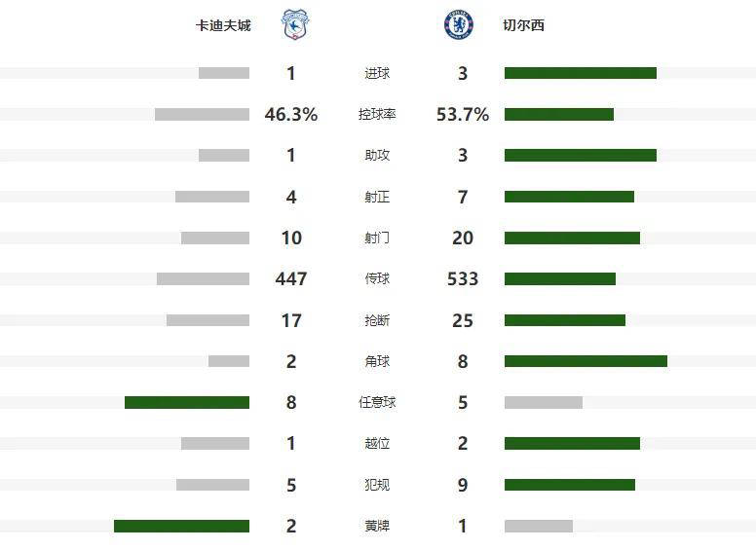
Task: Click Cardiff's 46.3% possession value
Action: coord(291,115)
